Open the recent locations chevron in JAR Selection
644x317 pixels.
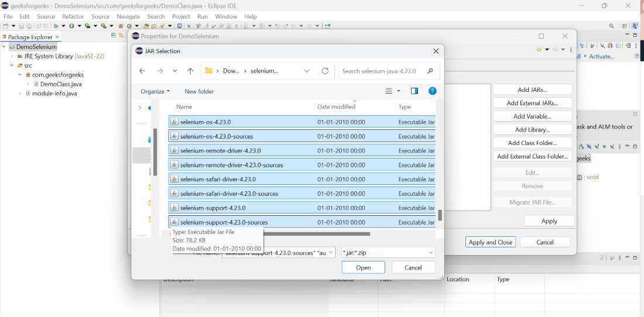tap(174, 71)
